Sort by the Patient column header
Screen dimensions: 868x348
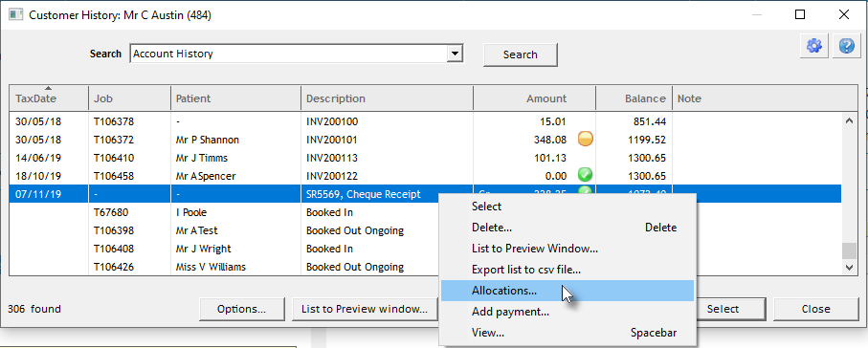pyautogui.click(x=235, y=98)
